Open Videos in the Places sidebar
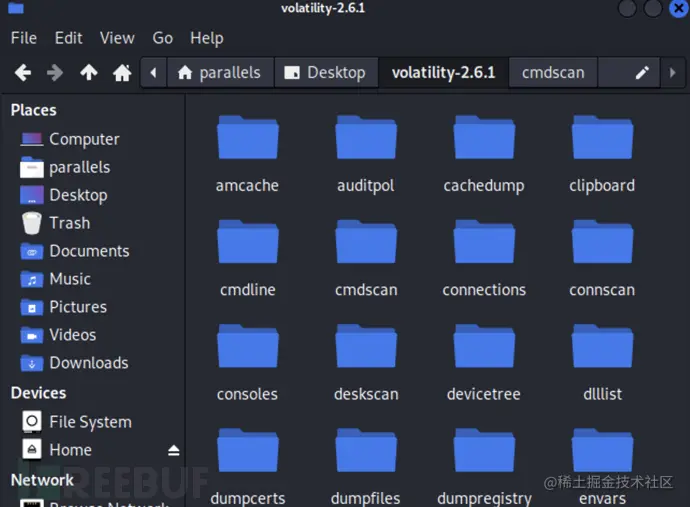 [58, 335]
